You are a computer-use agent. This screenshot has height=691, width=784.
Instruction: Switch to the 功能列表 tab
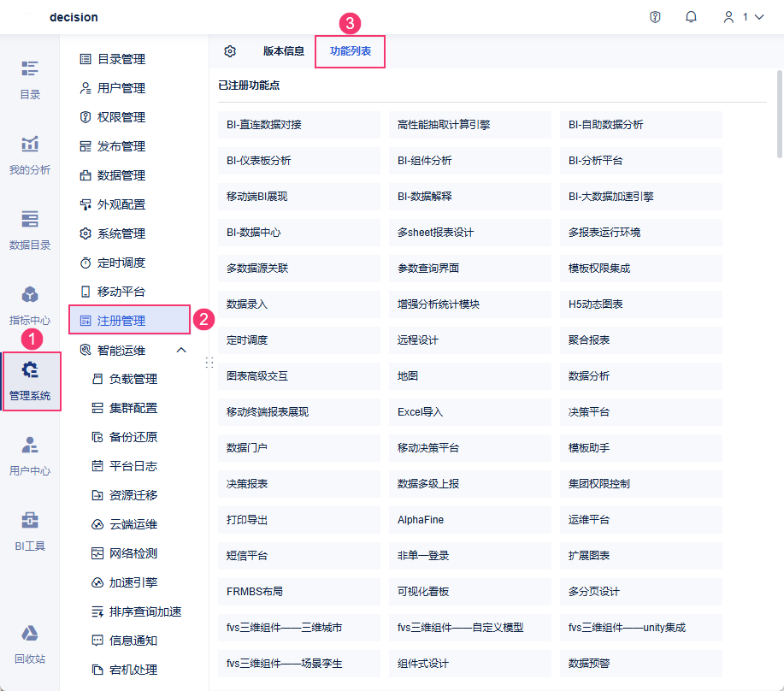[x=350, y=51]
